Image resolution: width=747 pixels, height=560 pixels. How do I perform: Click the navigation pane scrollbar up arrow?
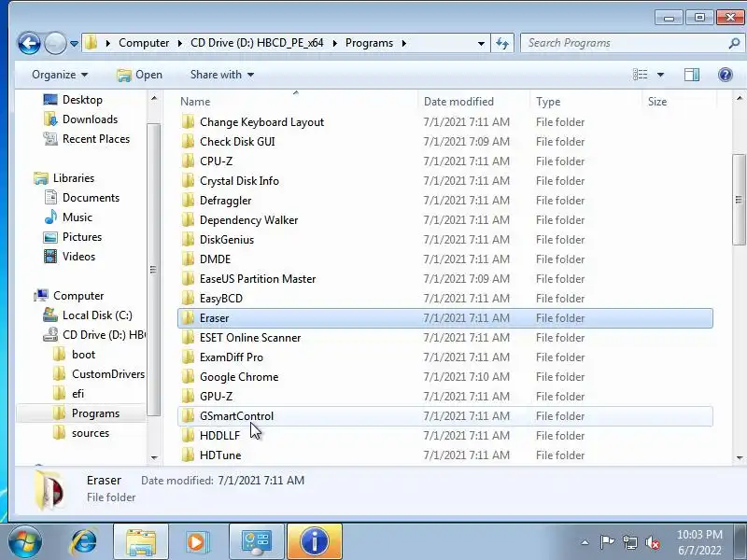[x=154, y=98]
